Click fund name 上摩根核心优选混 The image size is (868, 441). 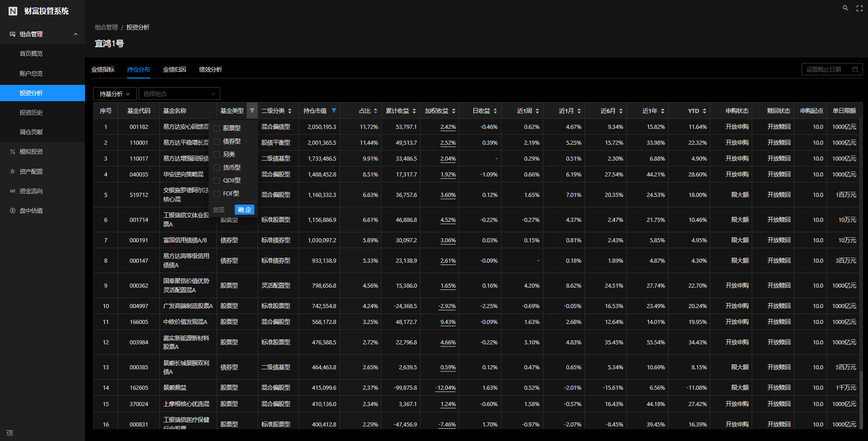186,404
